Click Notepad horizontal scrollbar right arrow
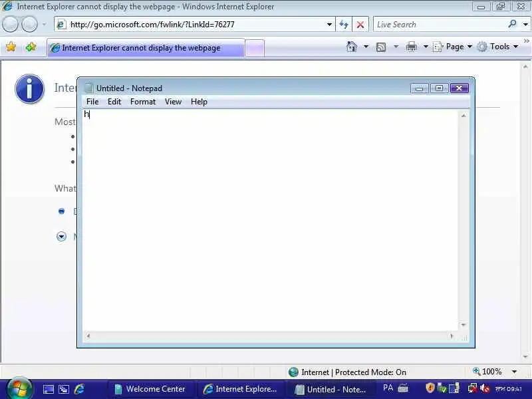Viewport: 532px width, 399px height. click(452, 336)
